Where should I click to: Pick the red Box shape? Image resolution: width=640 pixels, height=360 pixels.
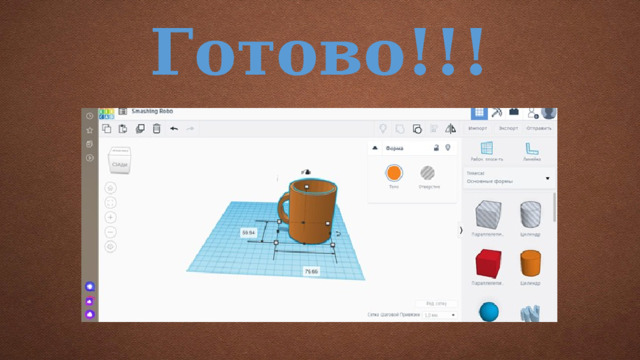[488, 264]
